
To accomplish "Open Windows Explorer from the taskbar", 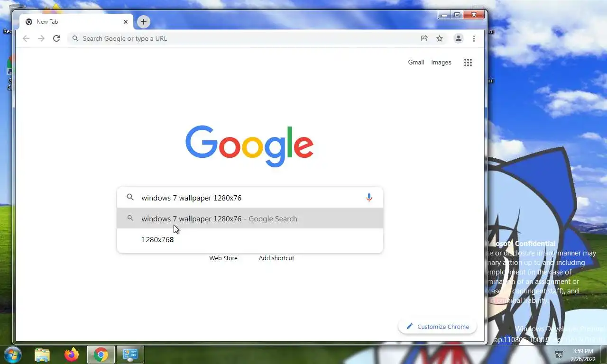I will point(42,355).
